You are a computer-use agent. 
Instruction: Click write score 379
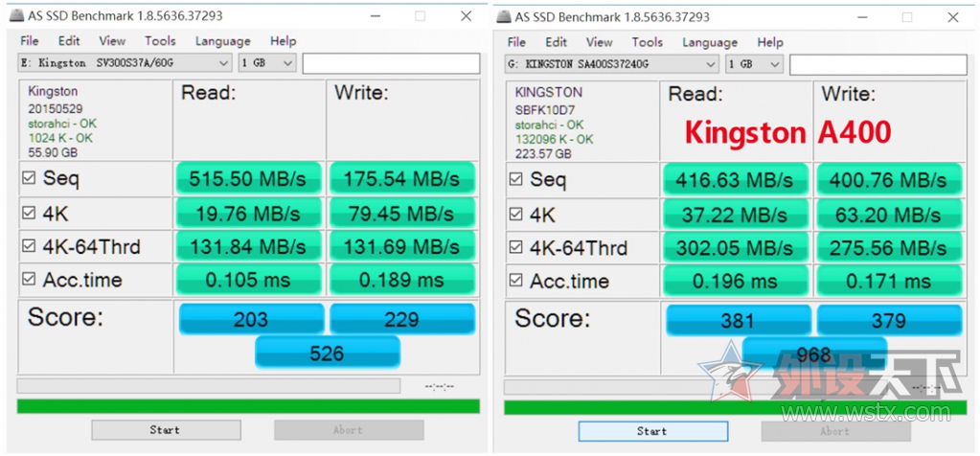889,320
